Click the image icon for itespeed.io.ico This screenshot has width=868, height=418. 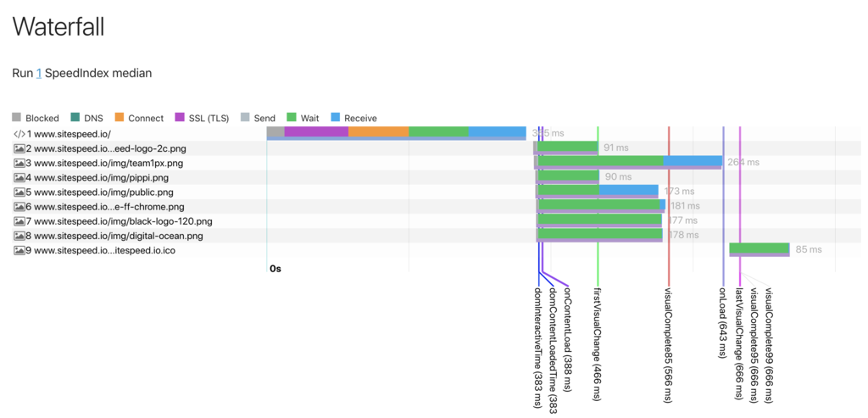pyautogui.click(x=19, y=250)
